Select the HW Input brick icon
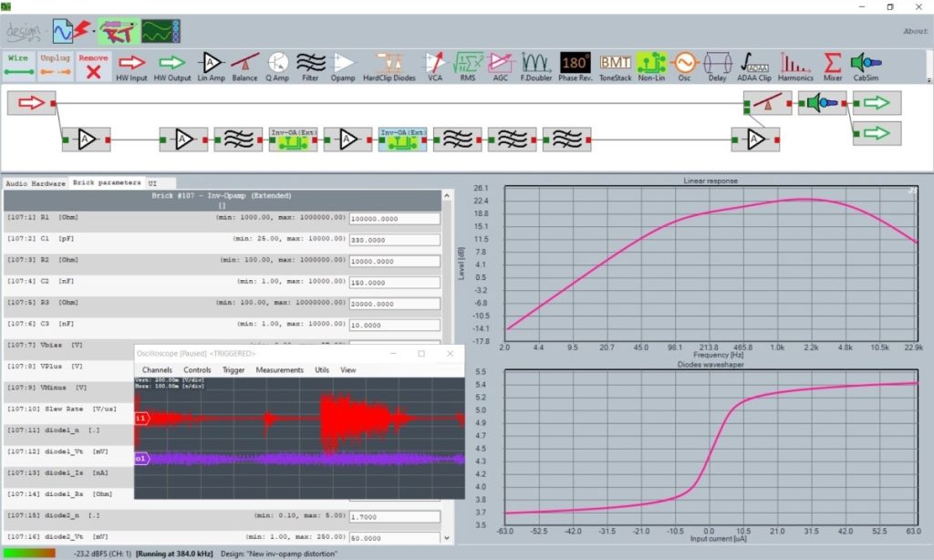 132,64
